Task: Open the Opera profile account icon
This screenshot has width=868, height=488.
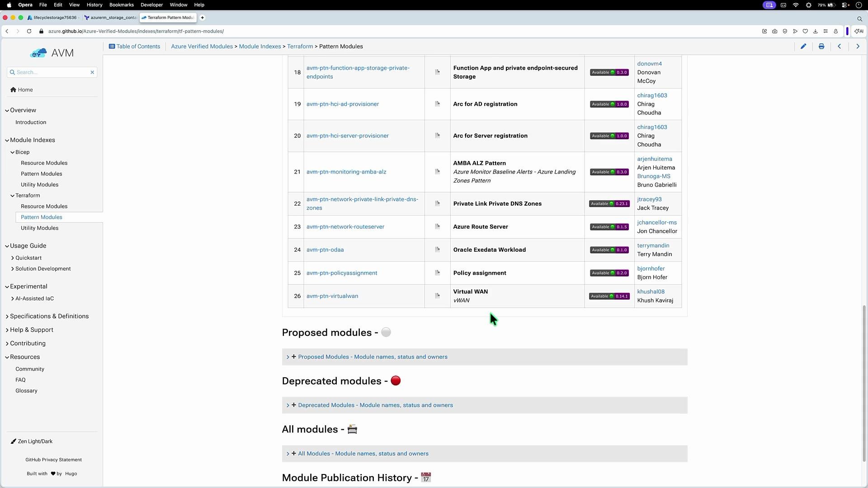Action: click(836, 31)
